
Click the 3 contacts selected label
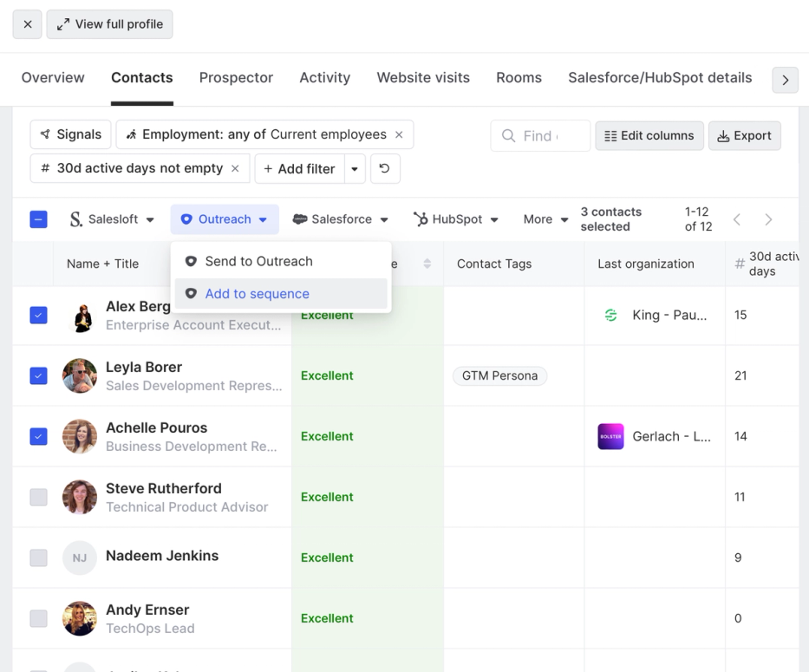(611, 219)
